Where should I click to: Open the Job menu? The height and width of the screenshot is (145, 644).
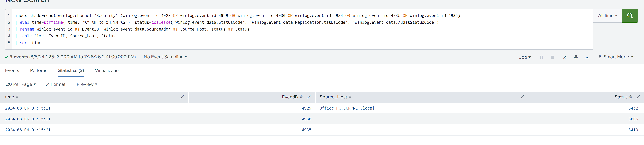[x=525, y=57]
